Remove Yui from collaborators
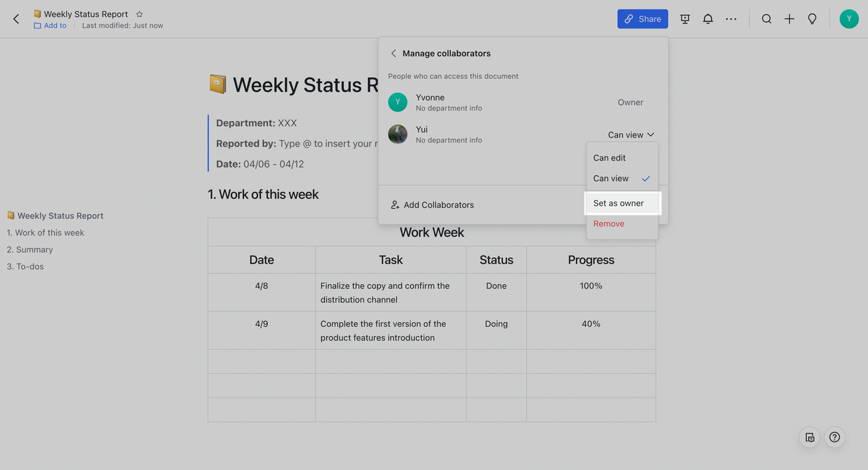 tap(609, 224)
